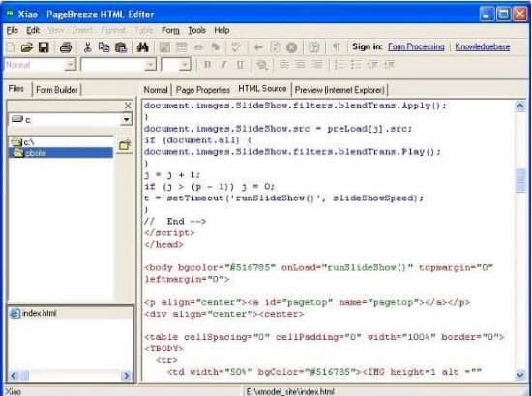
Task: Click the Open file folder icon
Action: tap(26, 47)
